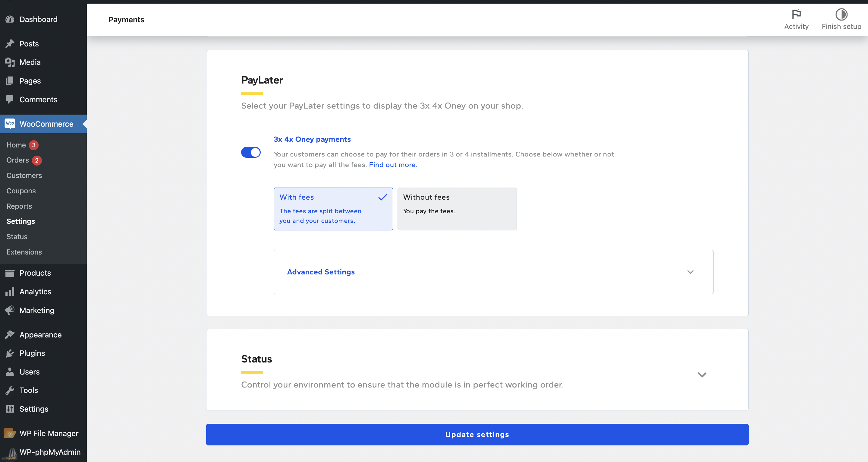Click the Update settings button
This screenshot has height=462, width=868.
tap(477, 434)
